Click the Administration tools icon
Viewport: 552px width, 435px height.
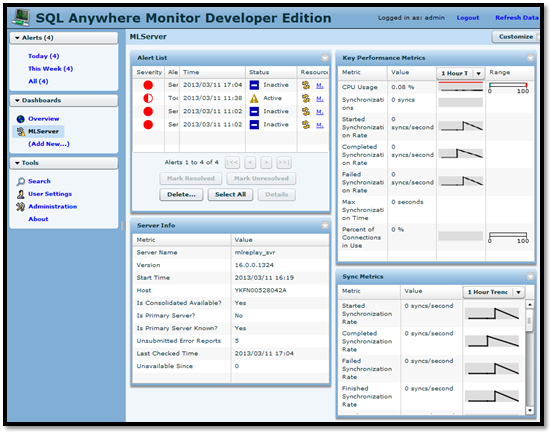[x=21, y=207]
